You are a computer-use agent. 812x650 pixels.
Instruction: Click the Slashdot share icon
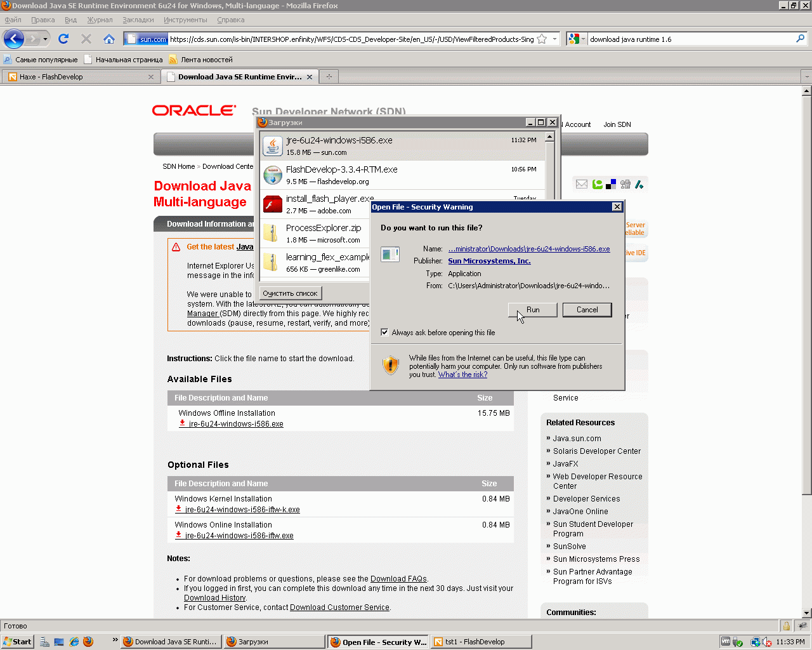(x=639, y=184)
